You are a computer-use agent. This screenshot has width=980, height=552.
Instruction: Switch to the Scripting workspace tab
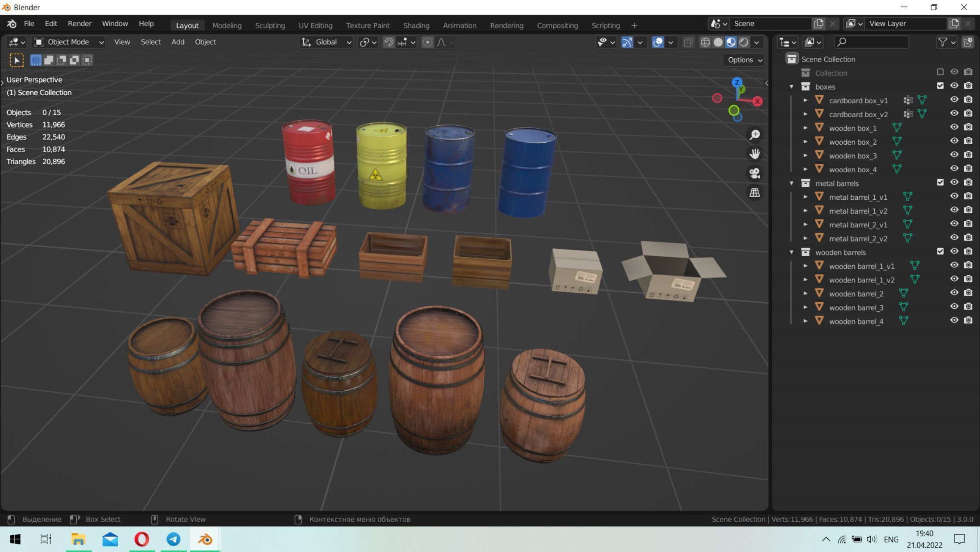[x=605, y=25]
